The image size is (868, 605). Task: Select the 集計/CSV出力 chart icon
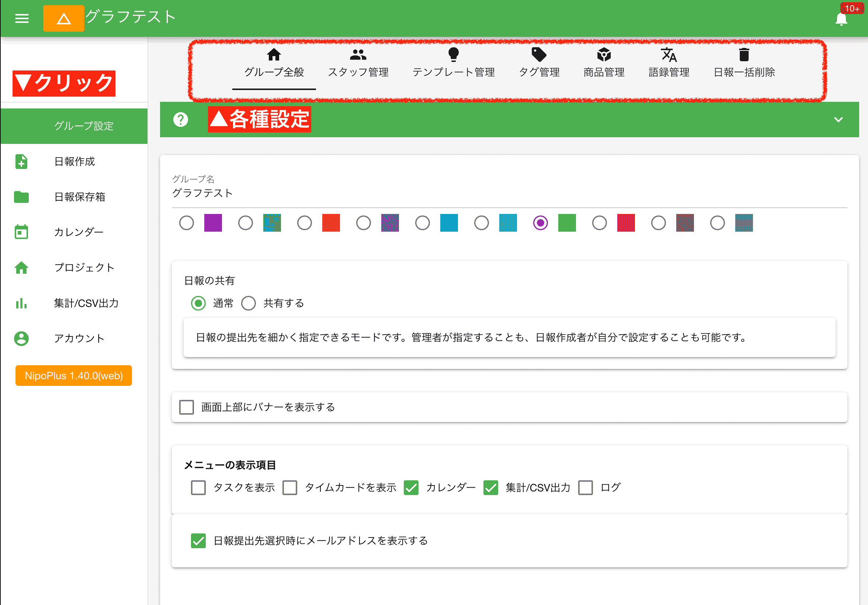[x=21, y=303]
